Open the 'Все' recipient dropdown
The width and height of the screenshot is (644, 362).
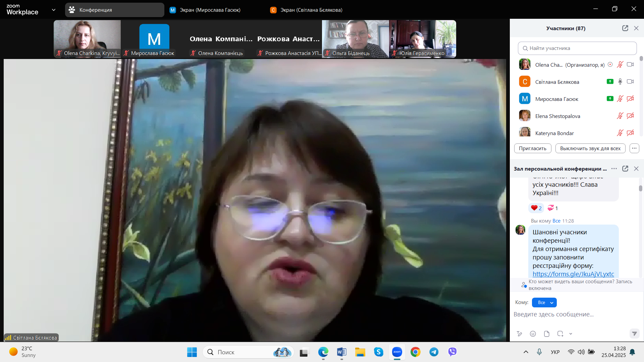[x=544, y=302]
